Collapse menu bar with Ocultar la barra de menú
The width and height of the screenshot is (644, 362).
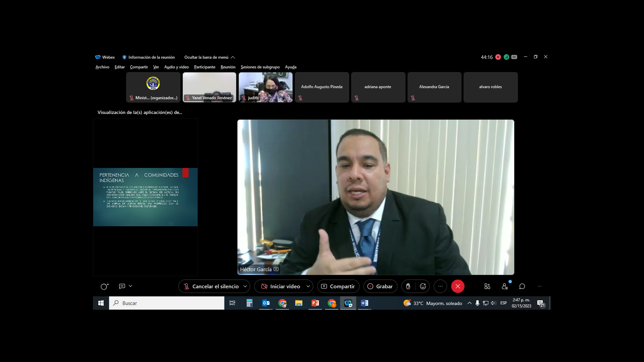(209, 57)
